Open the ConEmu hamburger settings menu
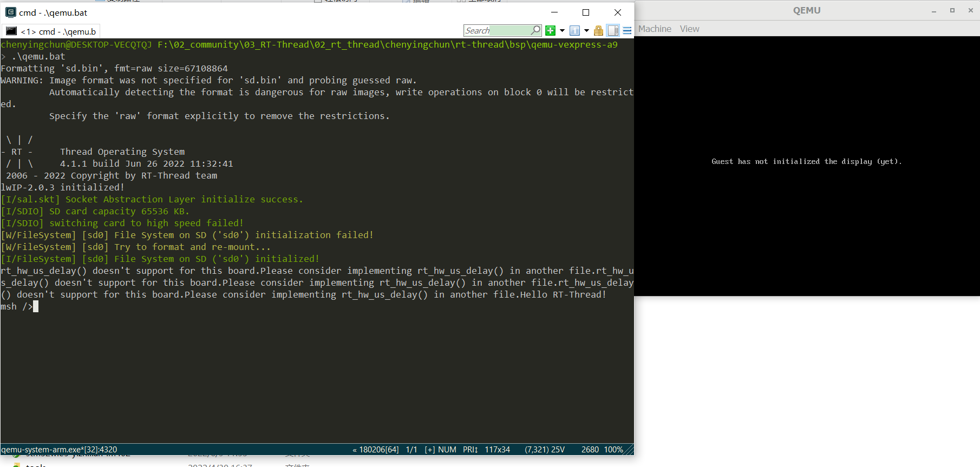The image size is (980, 467). [x=627, y=31]
